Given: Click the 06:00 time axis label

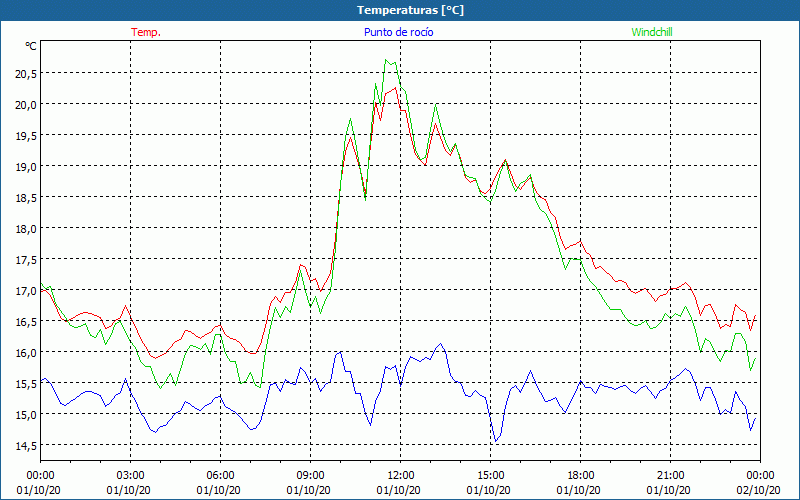Looking at the screenshot, I should click(220, 476).
